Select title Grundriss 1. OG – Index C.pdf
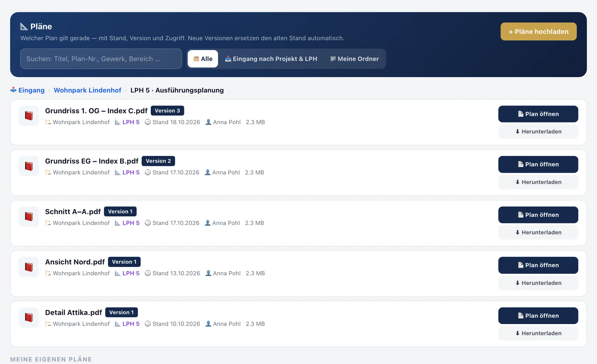Viewport: 597px width, 364px height. [96, 111]
